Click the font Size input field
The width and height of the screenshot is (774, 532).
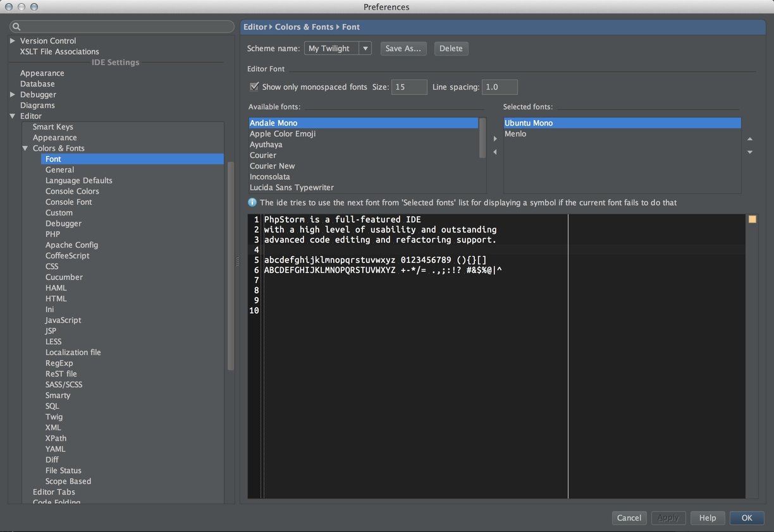click(x=408, y=87)
